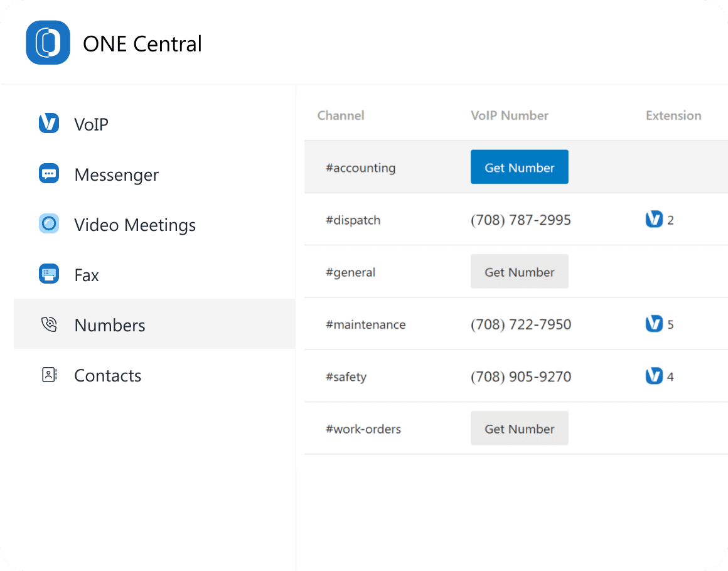Click the Channel column header
Screen dimensions: 728x571
tap(341, 115)
